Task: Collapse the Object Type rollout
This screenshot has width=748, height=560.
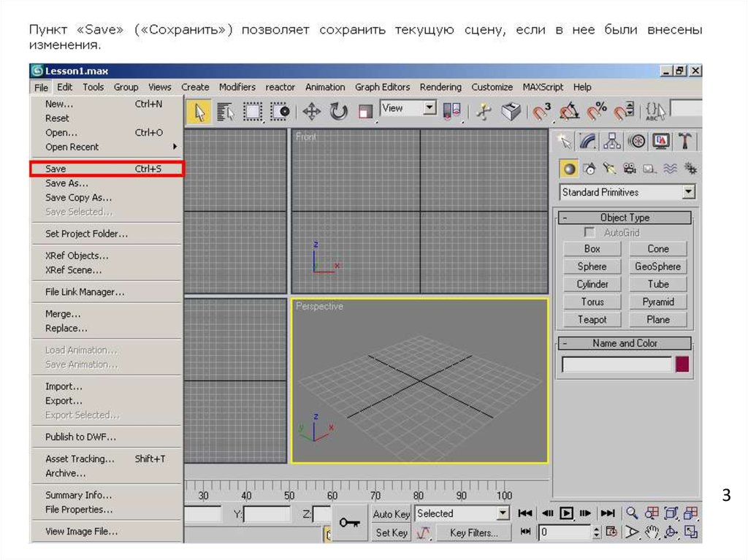Action: [625, 218]
